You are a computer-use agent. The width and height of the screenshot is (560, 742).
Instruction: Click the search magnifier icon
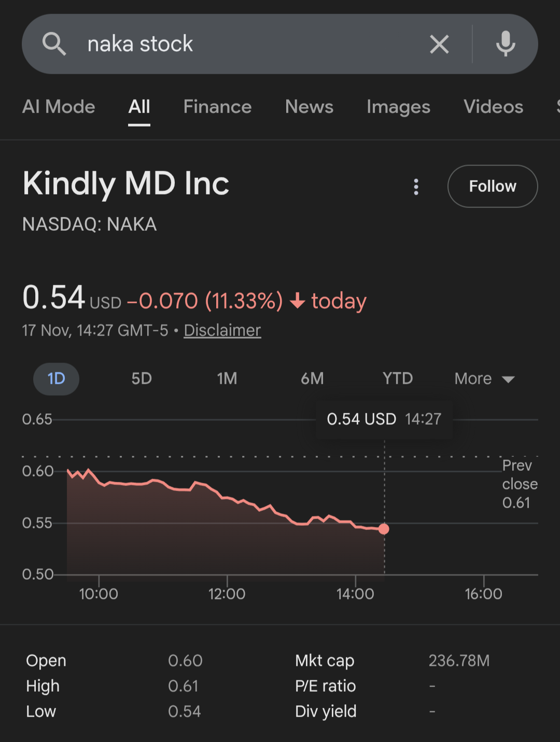[54, 44]
